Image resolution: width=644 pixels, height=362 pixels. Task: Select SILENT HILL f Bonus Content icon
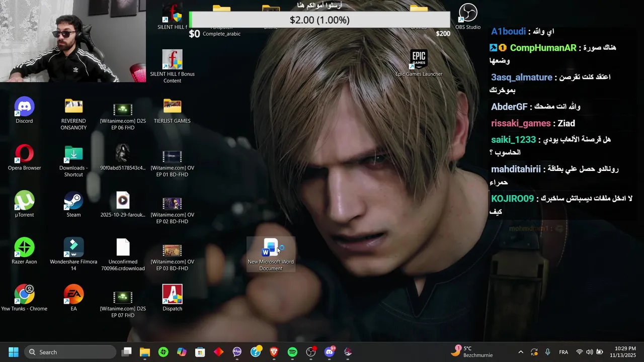pos(172,66)
